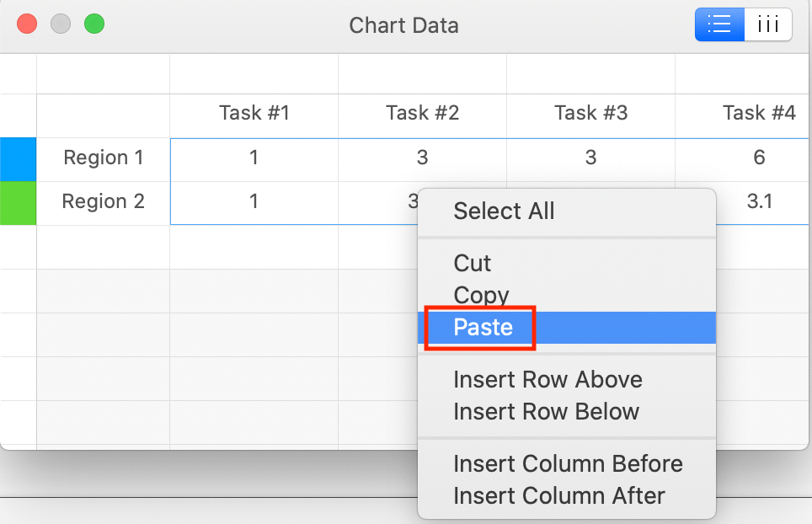The width and height of the screenshot is (812, 524).
Task: Click the green Region 2 series marker
Action: click(18, 201)
